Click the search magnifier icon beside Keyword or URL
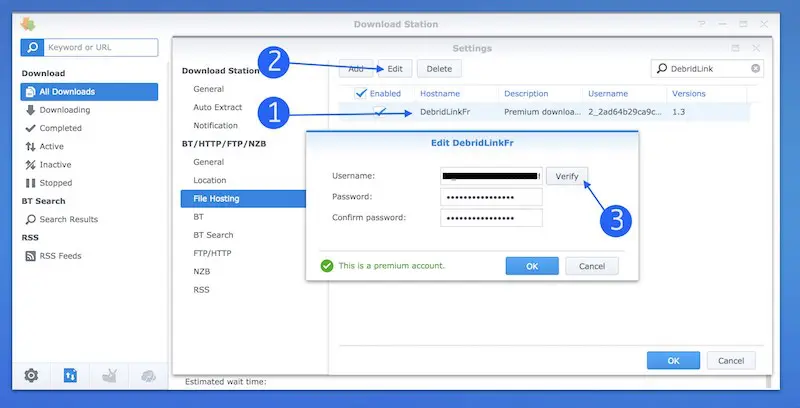The height and width of the screenshot is (408, 800). pyautogui.click(x=33, y=47)
